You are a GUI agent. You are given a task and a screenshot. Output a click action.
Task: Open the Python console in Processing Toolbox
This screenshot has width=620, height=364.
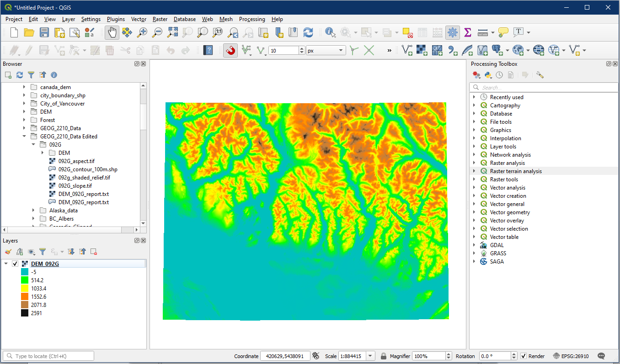click(x=488, y=75)
